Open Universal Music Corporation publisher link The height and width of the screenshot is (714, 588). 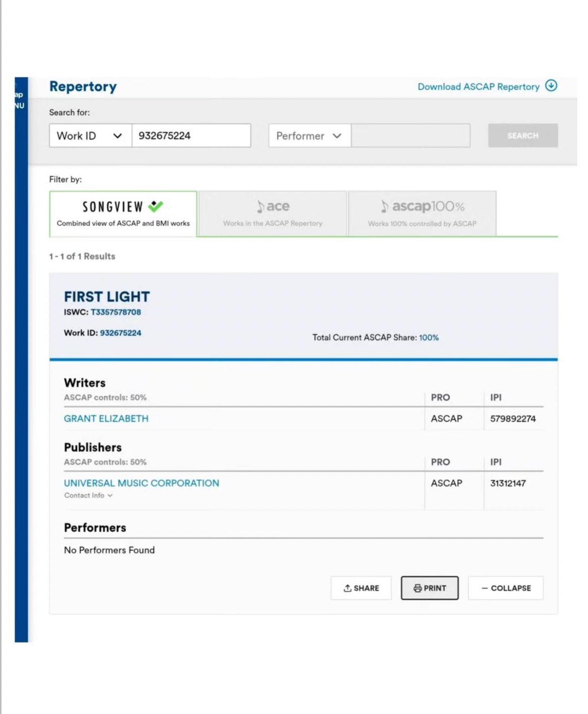(141, 483)
